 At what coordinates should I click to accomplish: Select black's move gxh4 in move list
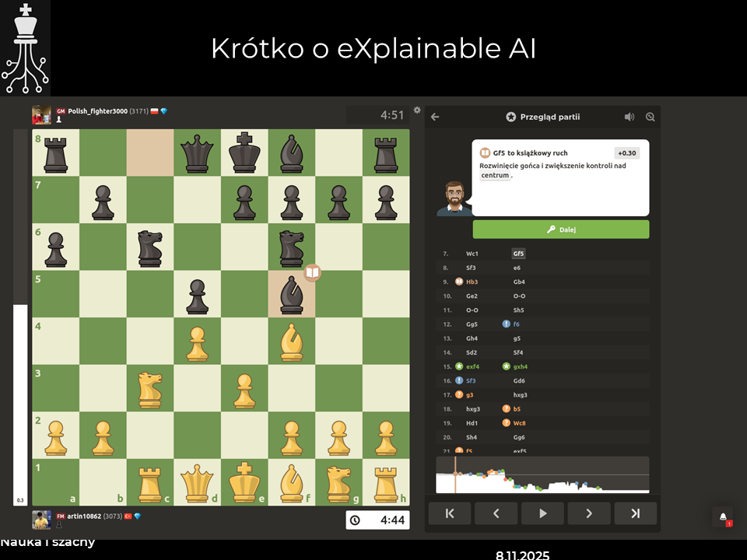520,366
